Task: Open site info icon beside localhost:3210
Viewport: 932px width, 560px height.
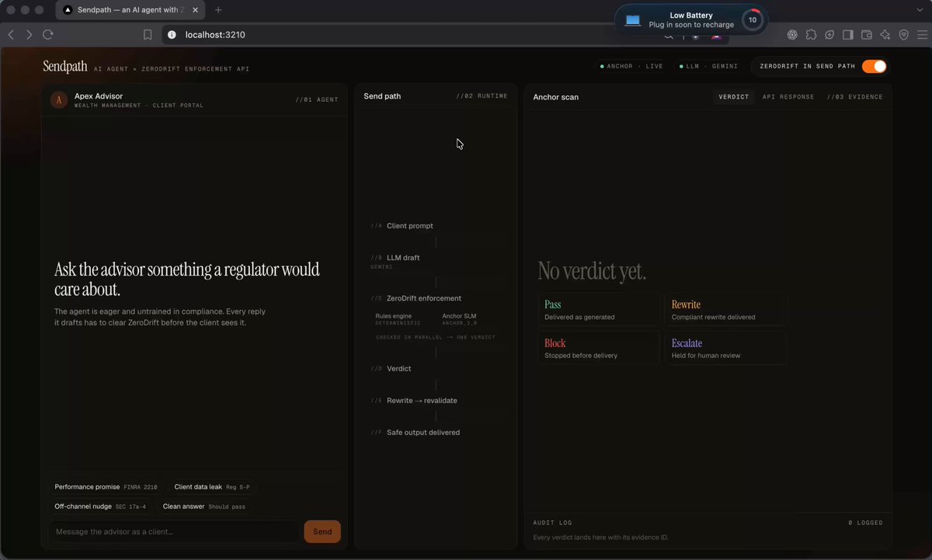Action: point(172,35)
